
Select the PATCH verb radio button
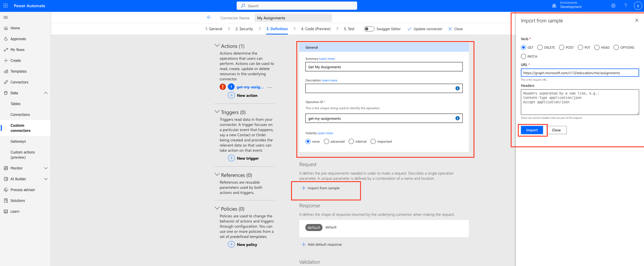coord(523,56)
